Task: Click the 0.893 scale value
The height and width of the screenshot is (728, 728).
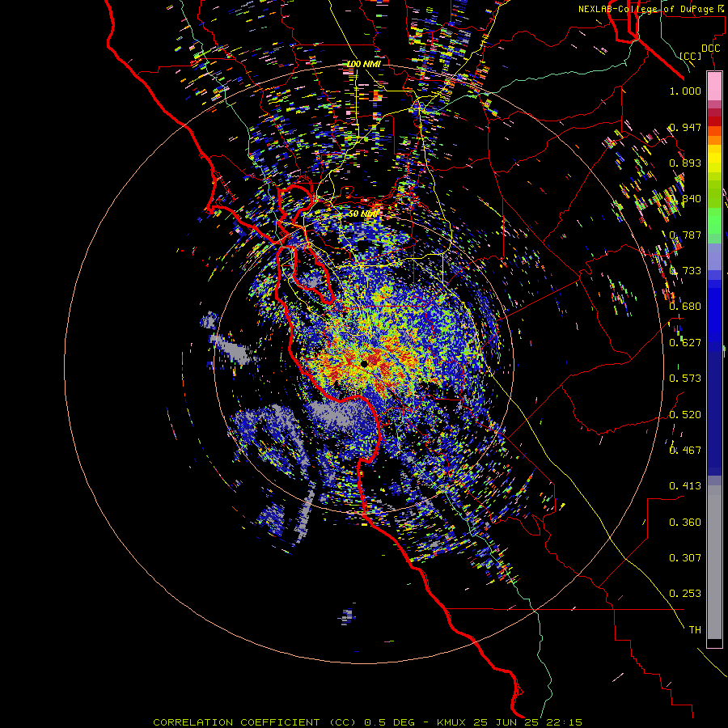Action: point(685,163)
